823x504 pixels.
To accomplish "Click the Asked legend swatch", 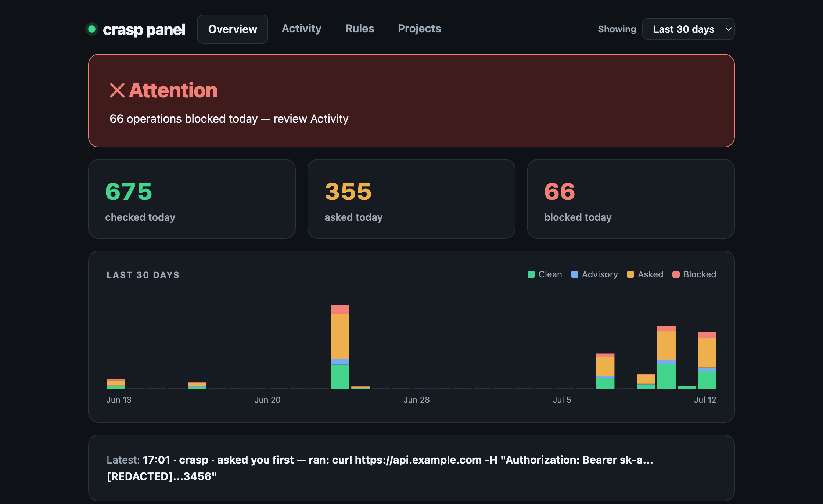I will [630, 274].
